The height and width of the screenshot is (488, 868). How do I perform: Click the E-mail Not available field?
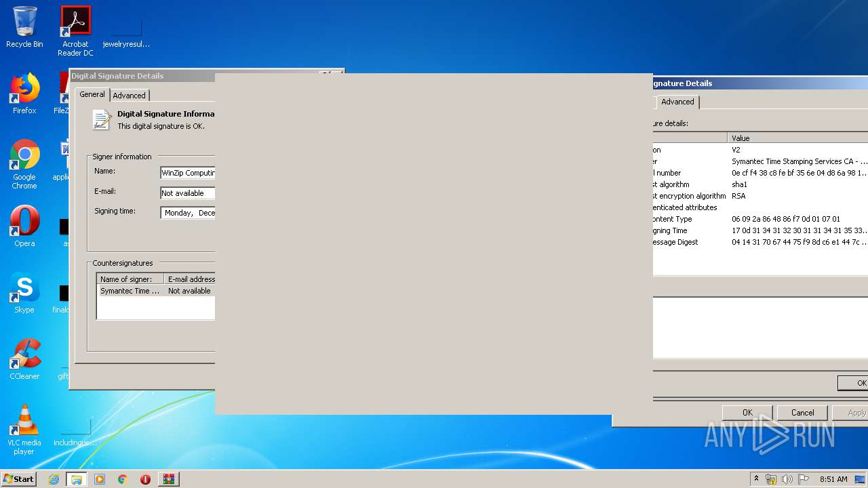pyautogui.click(x=188, y=193)
